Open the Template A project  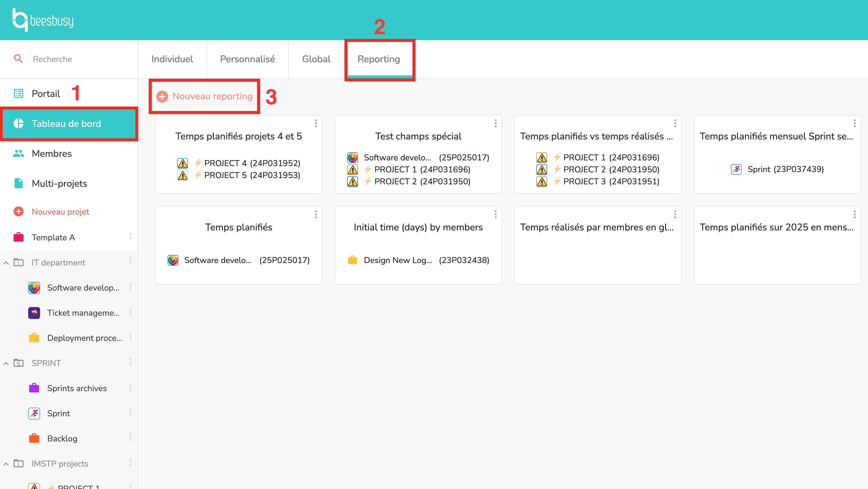pyautogui.click(x=53, y=237)
